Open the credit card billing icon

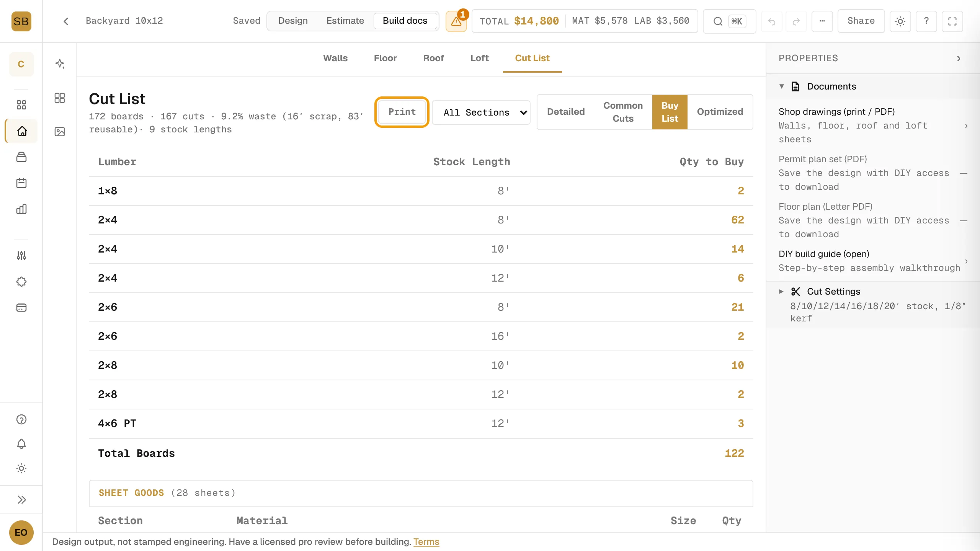pos(21,308)
